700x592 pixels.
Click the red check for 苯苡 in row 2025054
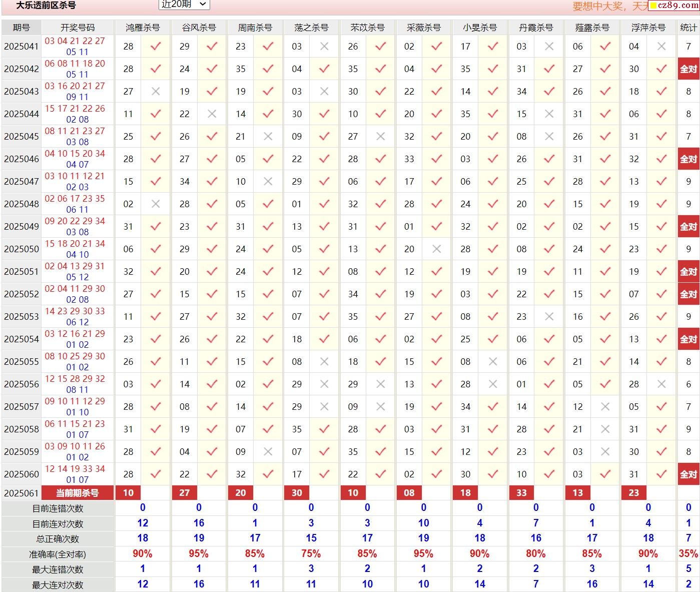380,339
